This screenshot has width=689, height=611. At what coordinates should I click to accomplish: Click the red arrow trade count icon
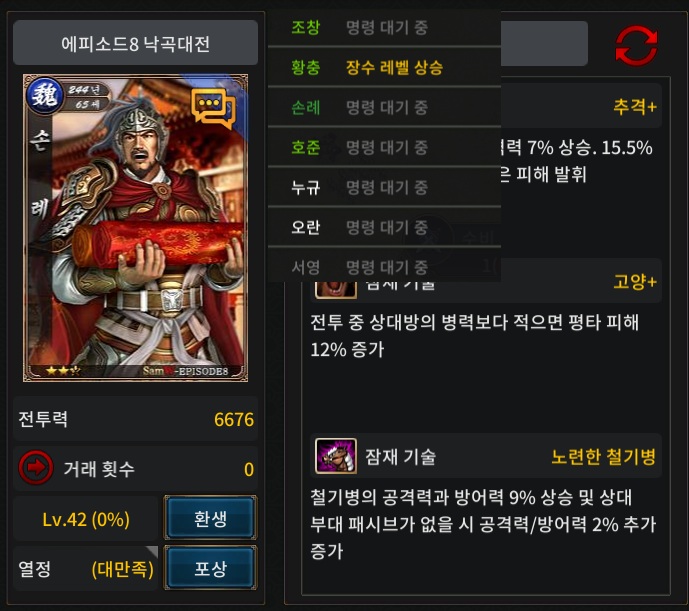(x=36, y=468)
